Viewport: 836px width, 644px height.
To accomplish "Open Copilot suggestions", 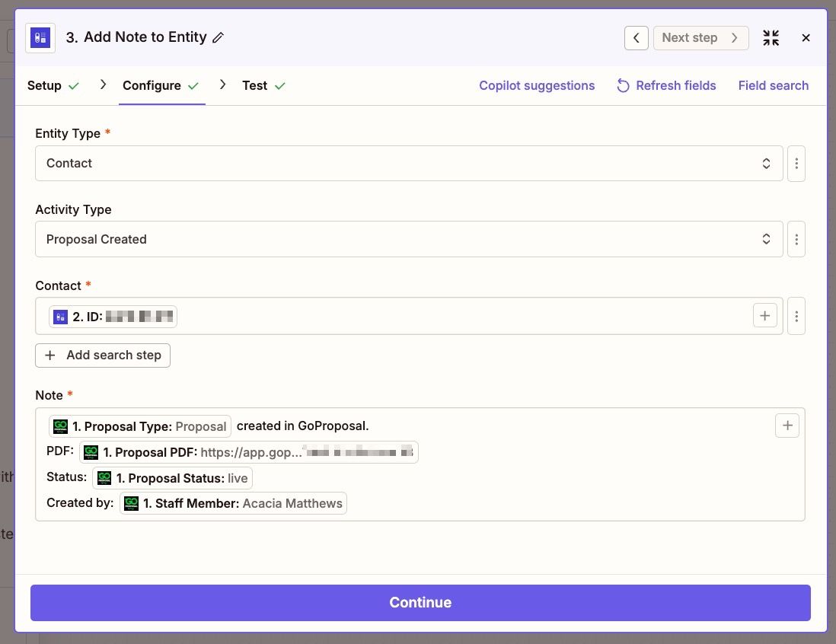I will [536, 86].
